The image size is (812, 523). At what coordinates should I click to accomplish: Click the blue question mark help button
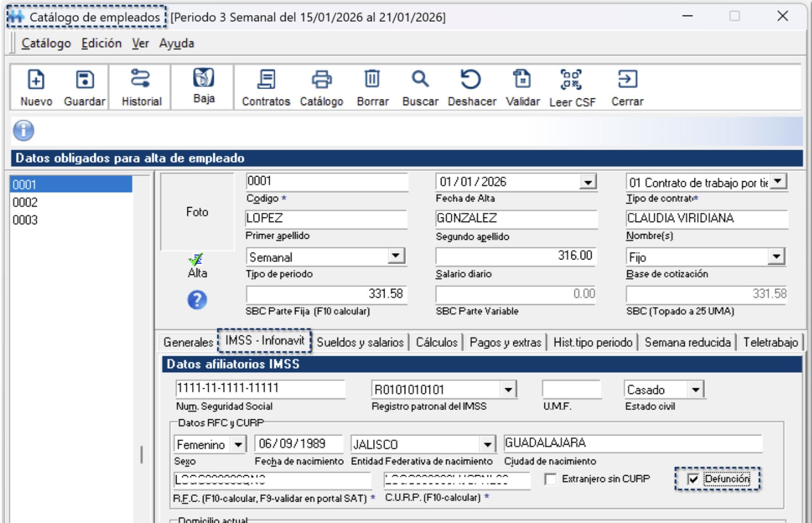tap(197, 300)
